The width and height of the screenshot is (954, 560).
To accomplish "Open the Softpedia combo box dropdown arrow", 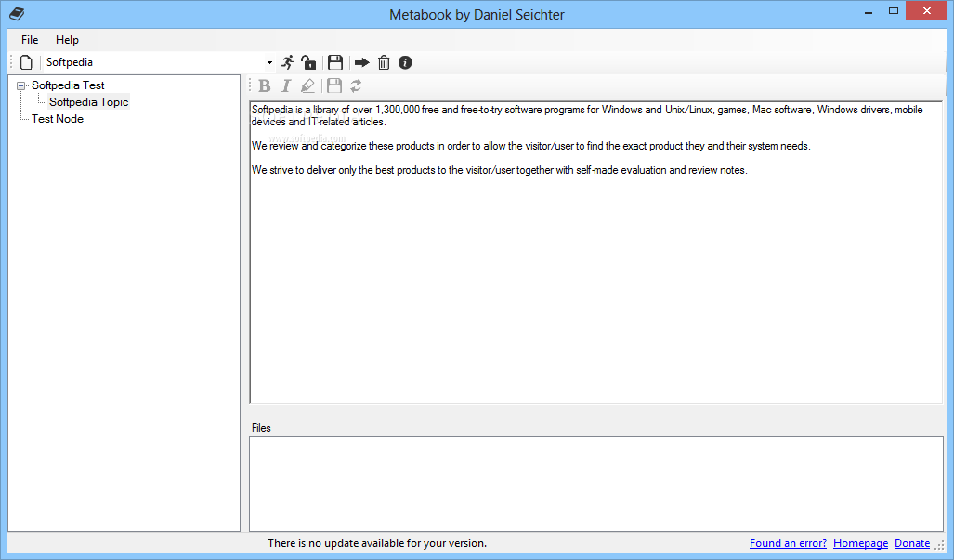I will (269, 62).
